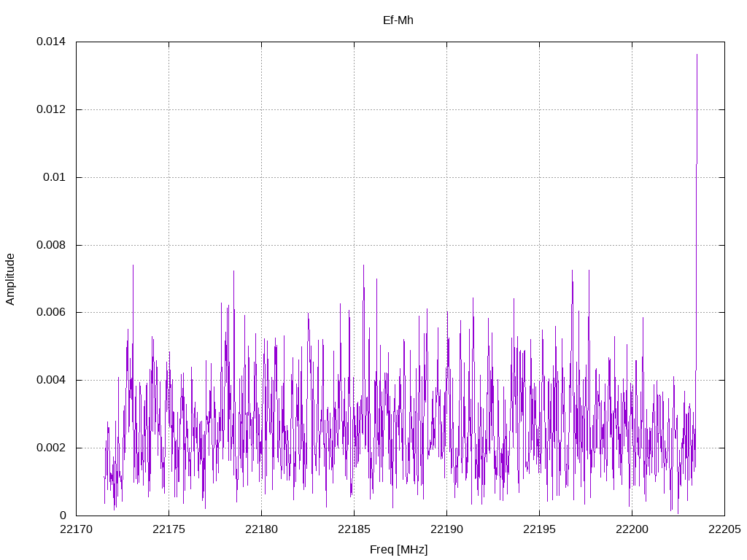Click the Freq [MHz] x-axis label
The height and width of the screenshot is (560, 747).
point(399,550)
